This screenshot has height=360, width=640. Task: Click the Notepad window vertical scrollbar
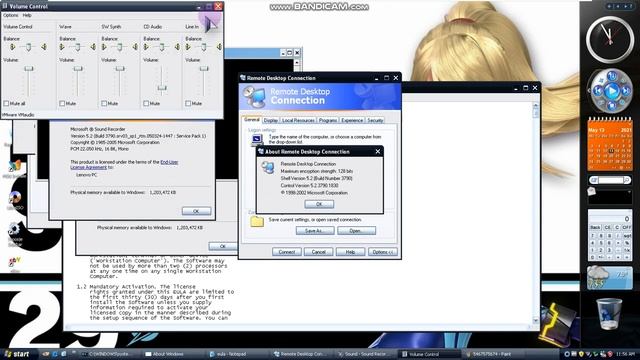(x=536, y=212)
